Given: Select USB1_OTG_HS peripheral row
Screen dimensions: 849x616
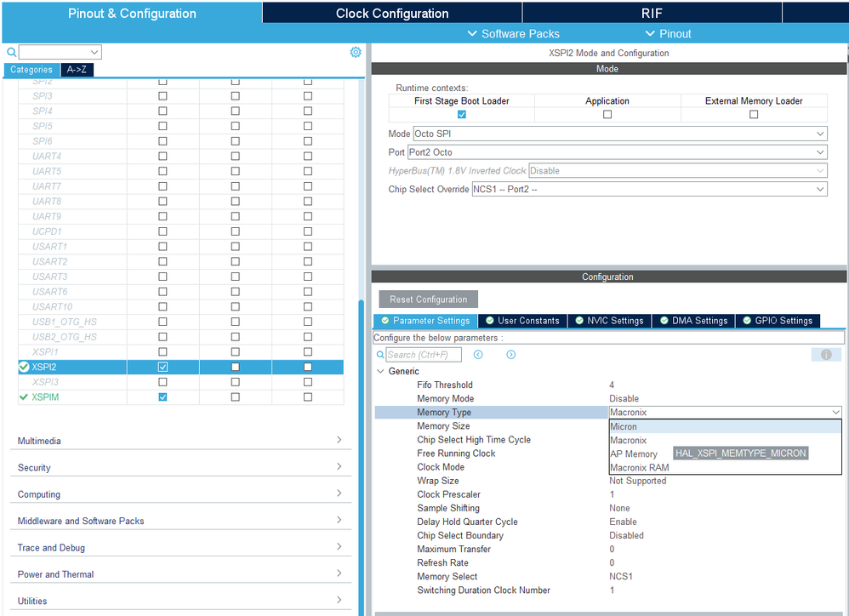Looking at the screenshot, I should click(181, 322).
